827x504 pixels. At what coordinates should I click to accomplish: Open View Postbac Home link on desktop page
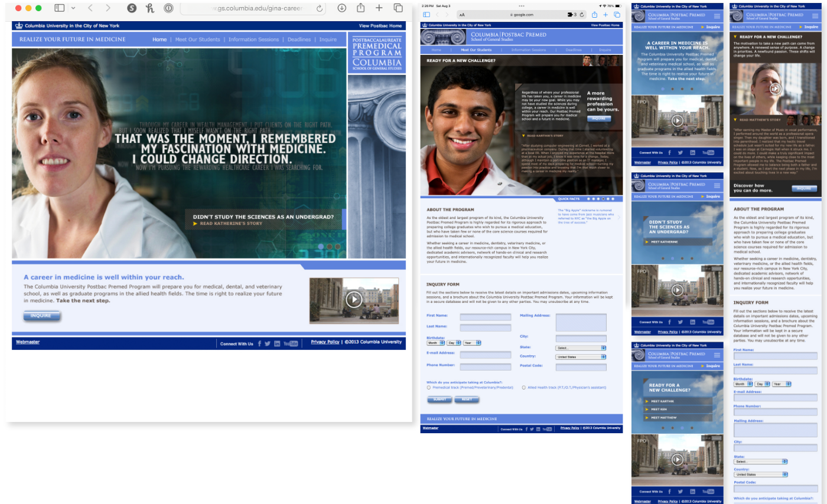(x=380, y=26)
